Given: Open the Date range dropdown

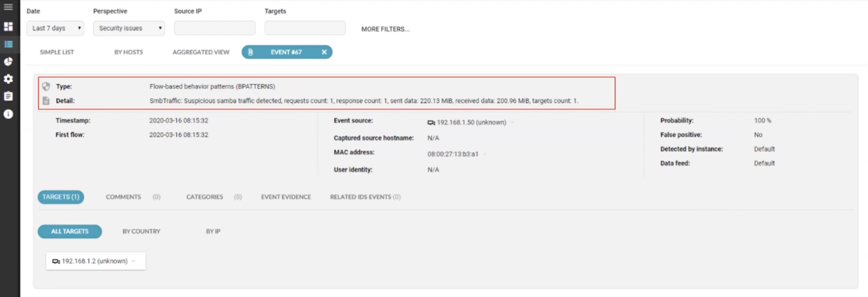Looking at the screenshot, I should click(55, 28).
